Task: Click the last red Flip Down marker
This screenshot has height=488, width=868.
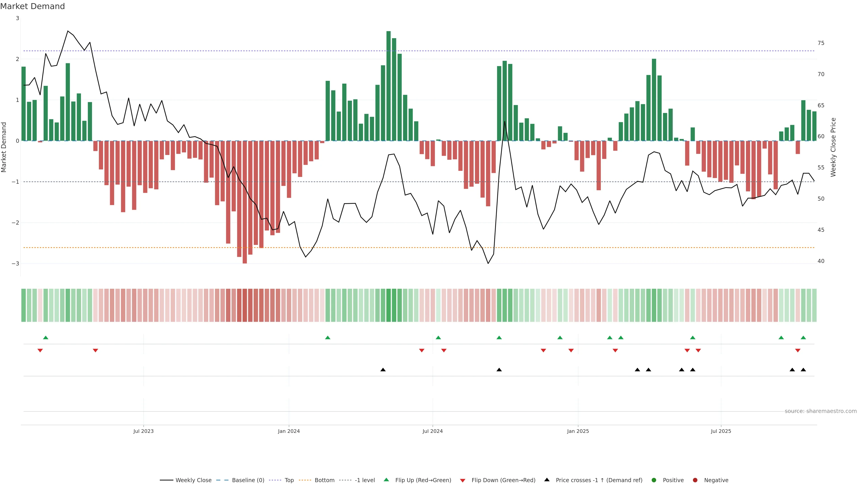Action: tap(797, 351)
